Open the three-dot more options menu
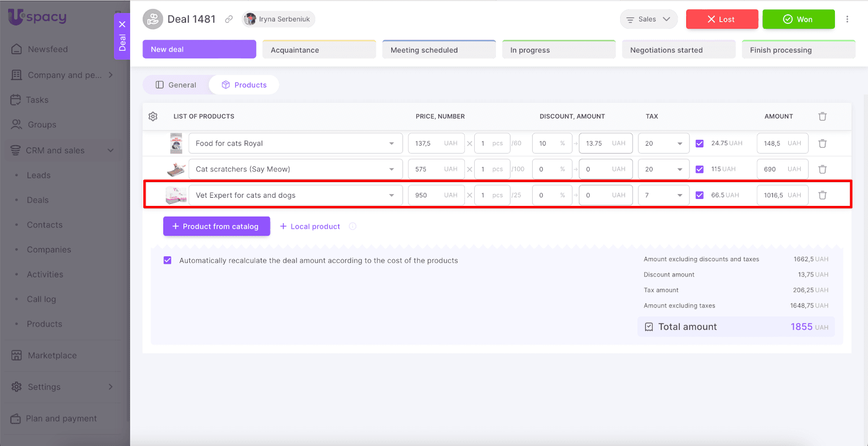 [x=847, y=20]
